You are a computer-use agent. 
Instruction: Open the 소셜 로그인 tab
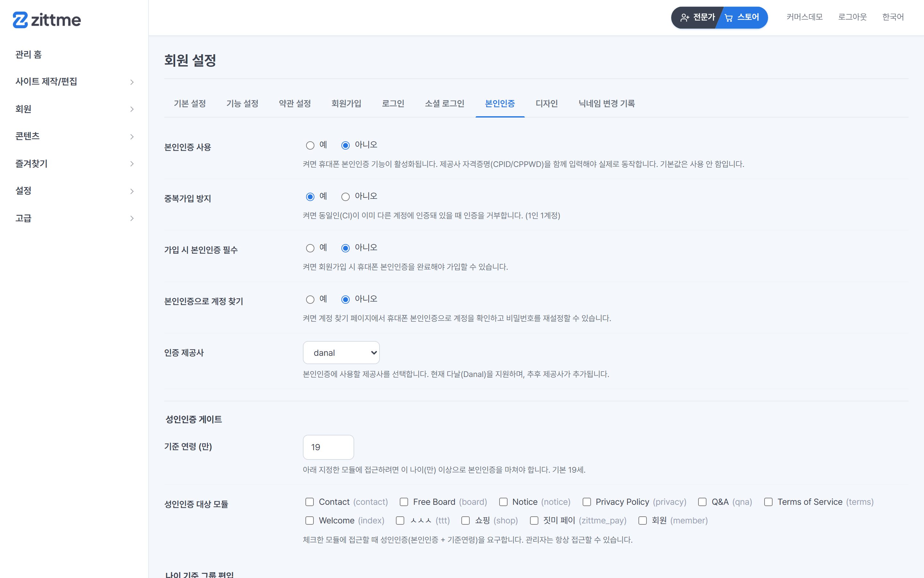(444, 104)
